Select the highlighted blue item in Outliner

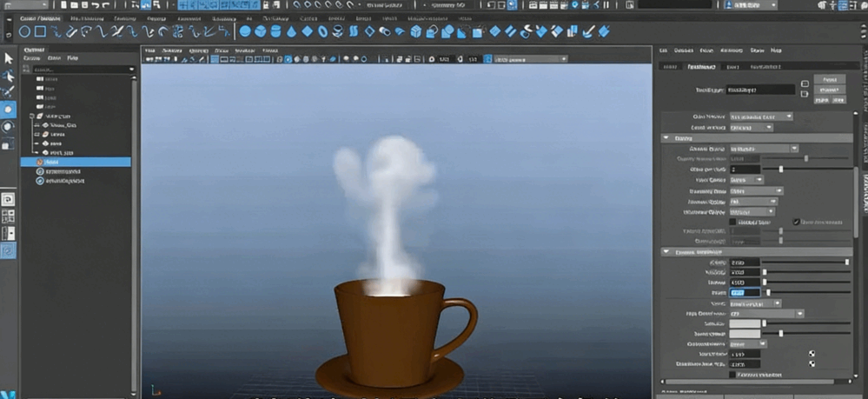coord(76,162)
